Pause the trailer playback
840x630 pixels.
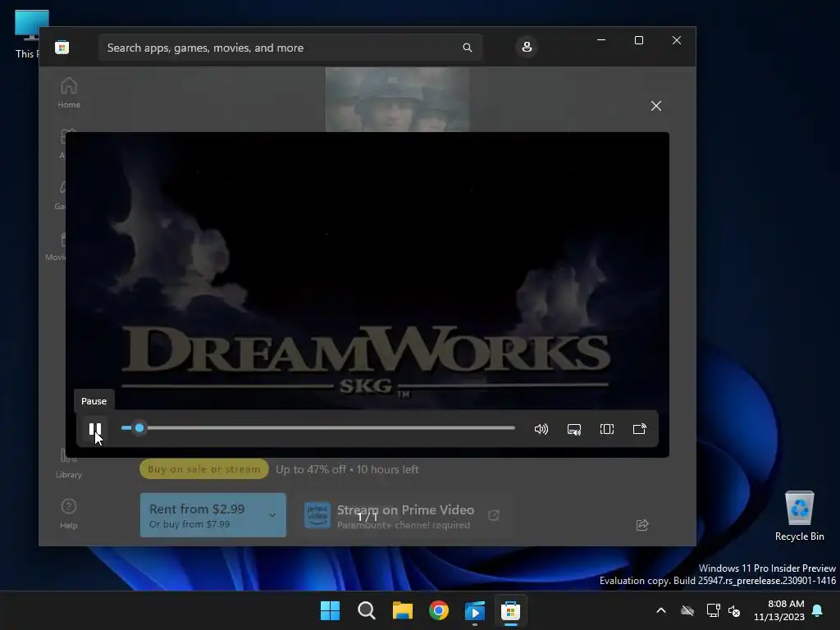95,429
